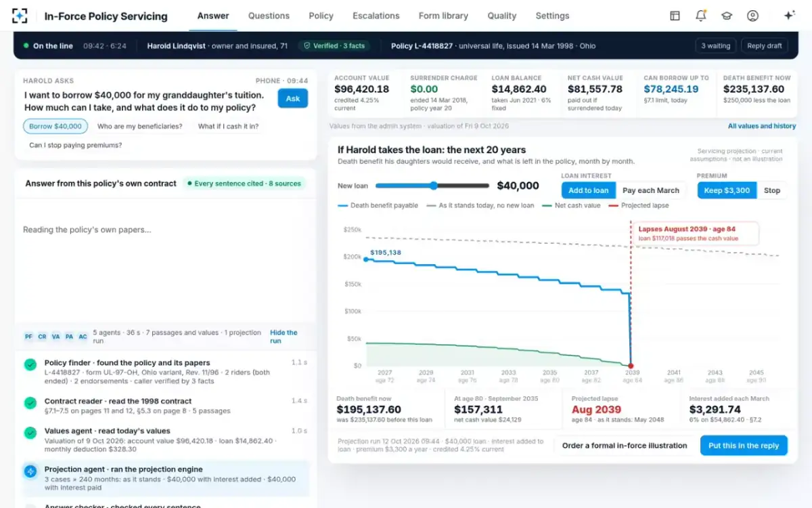Switch to the Questions tab
812x508 pixels.
pos(269,16)
